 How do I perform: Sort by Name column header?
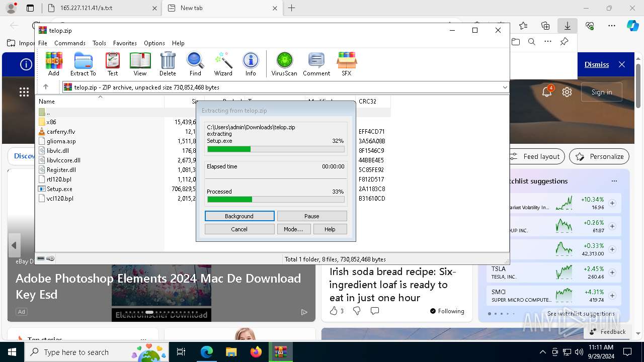point(100,101)
